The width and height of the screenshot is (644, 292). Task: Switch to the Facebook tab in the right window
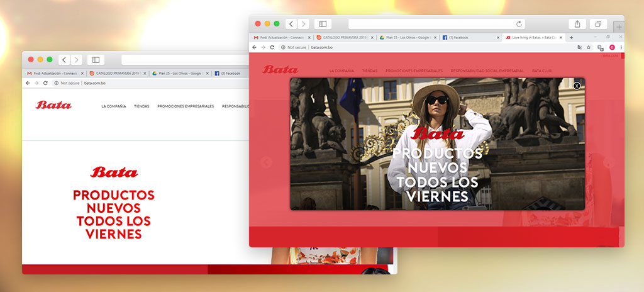[x=459, y=38]
